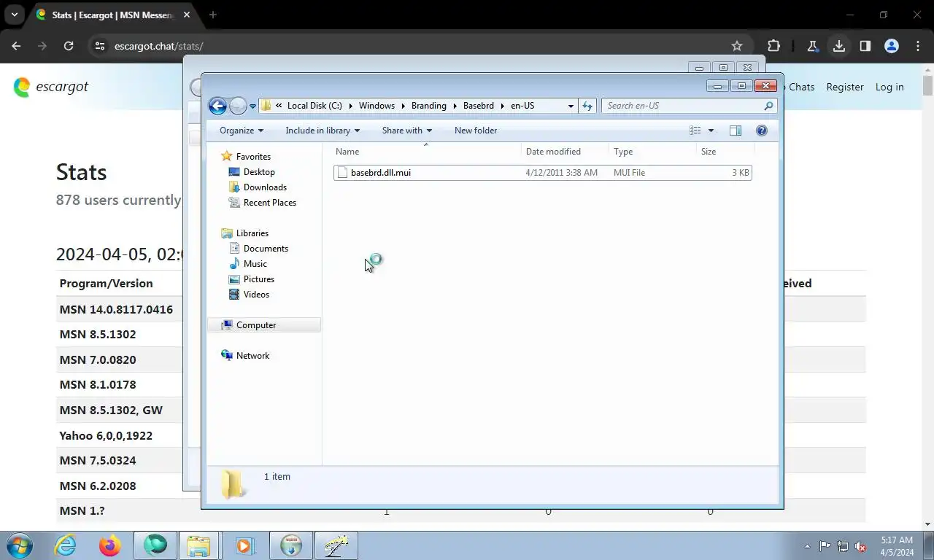The height and width of the screenshot is (560, 934).
Task: Open the taskbar clock and date
Action: 897,546
